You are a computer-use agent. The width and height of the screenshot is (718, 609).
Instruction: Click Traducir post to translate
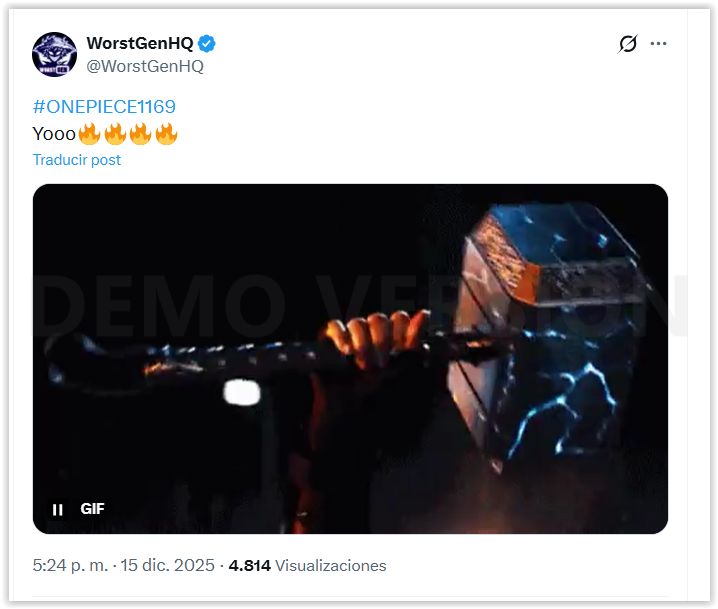click(x=76, y=160)
